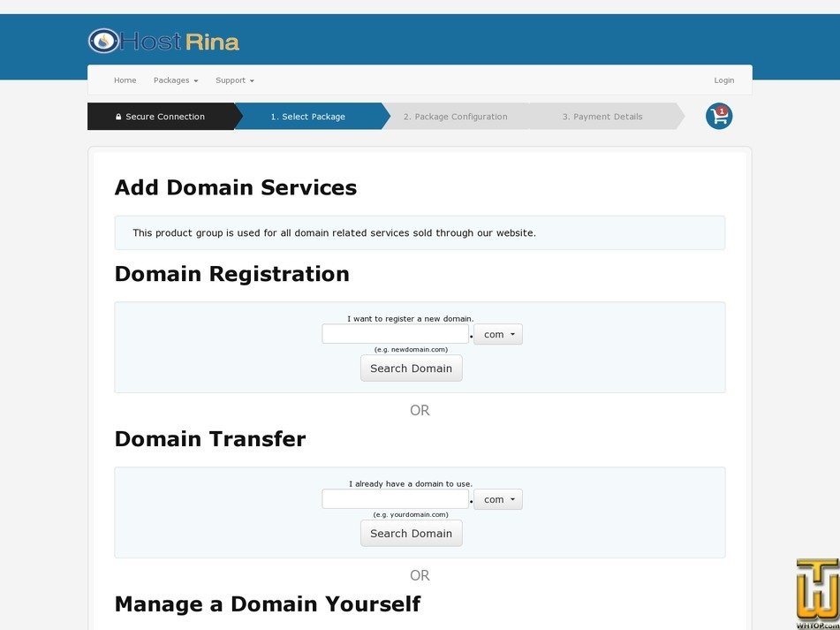The image size is (840, 630).
Task: Focus the new domain registration name field
Action: coord(396,334)
